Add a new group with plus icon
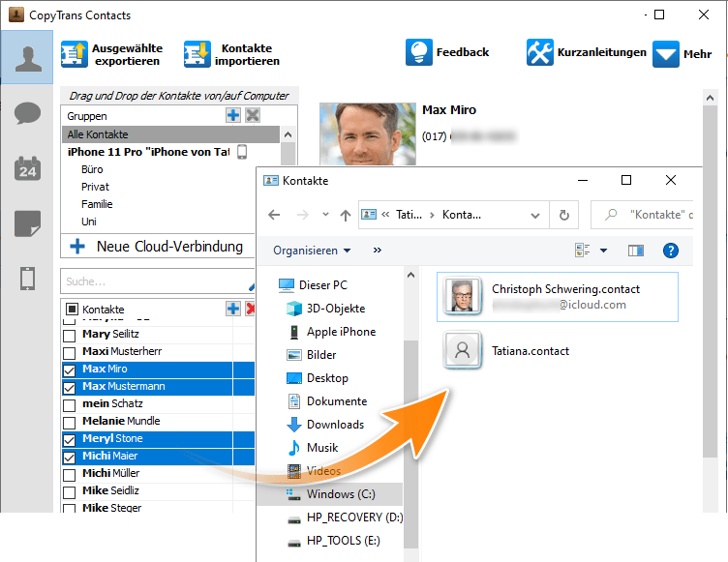Screen dimensions: 728x562 click(233, 115)
